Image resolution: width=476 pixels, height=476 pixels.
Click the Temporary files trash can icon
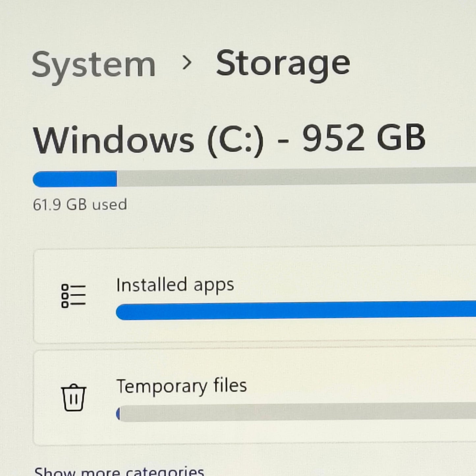coord(73,397)
